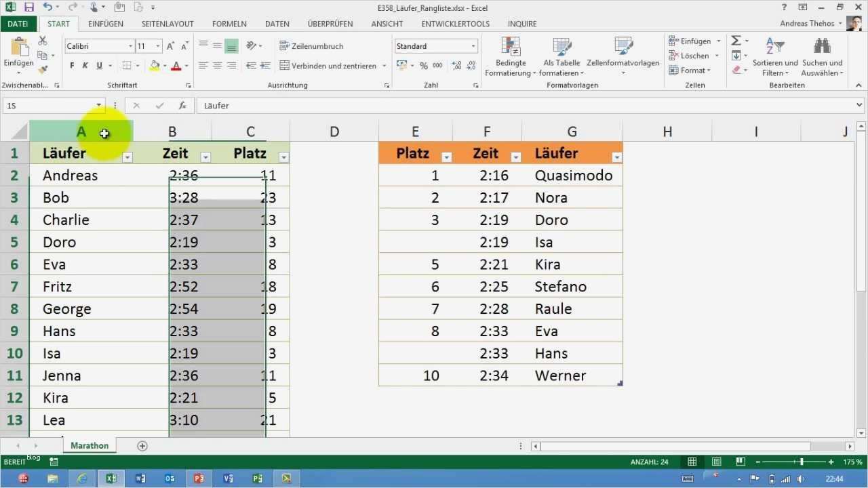Open Suchen und Auswählen binoculars
This screenshot has width=868, height=488.
pos(822,57)
